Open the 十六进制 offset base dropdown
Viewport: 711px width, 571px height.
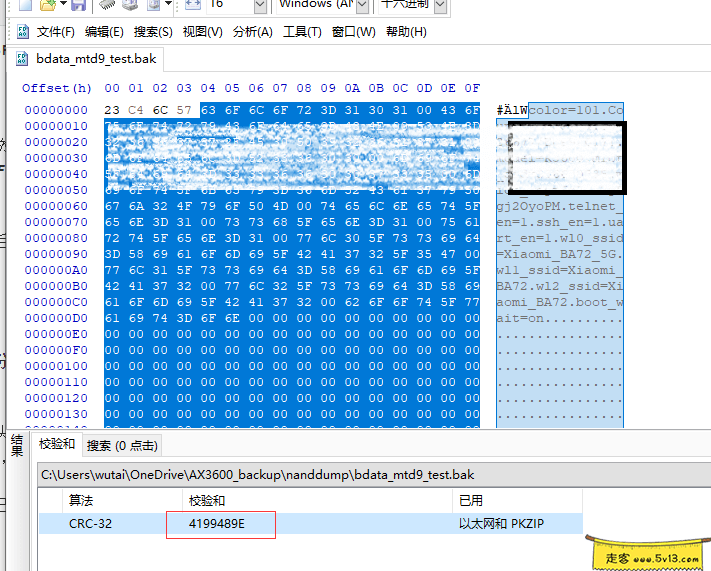[x=440, y=5]
